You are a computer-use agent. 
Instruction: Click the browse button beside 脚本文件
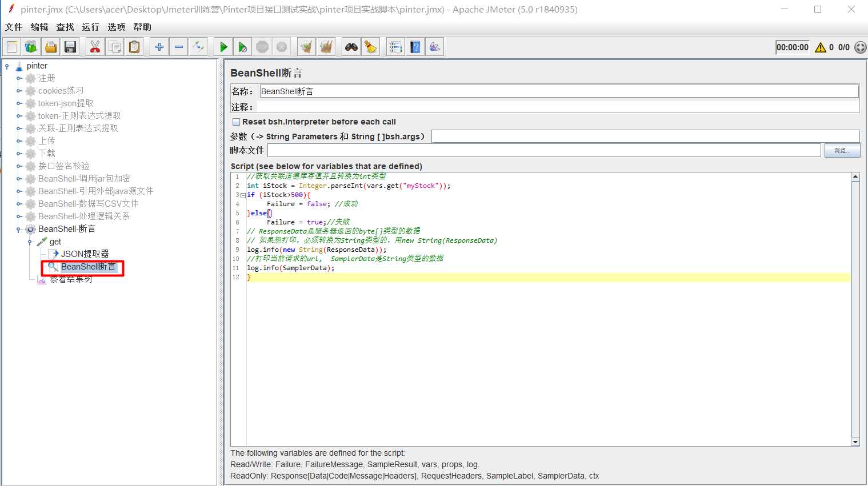[842, 150]
